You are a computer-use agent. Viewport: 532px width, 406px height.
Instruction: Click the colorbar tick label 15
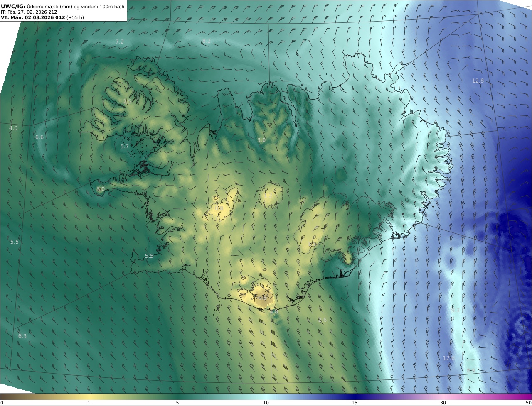[x=355, y=403]
